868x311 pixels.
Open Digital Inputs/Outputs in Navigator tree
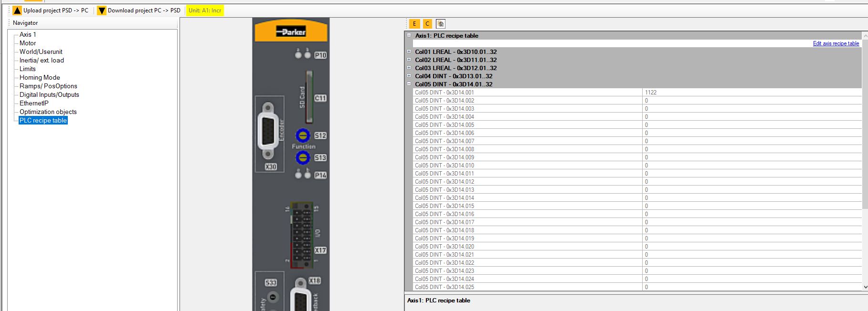(49, 94)
